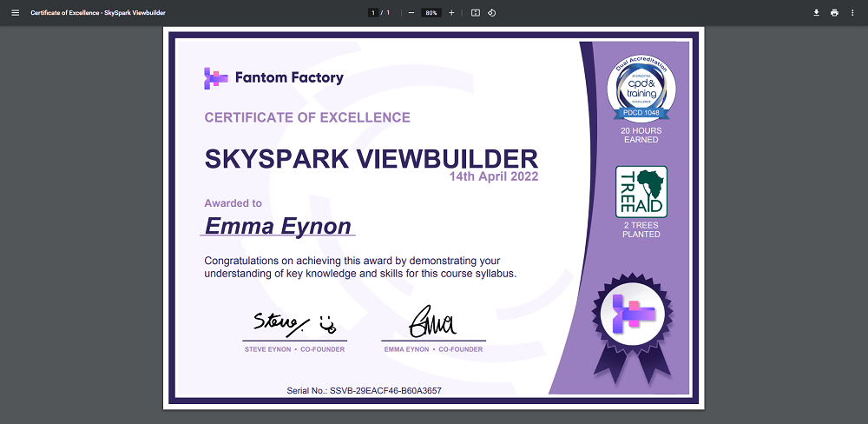The width and height of the screenshot is (868, 424).
Task: Click the date 14th April 2022
Action: [494, 176]
